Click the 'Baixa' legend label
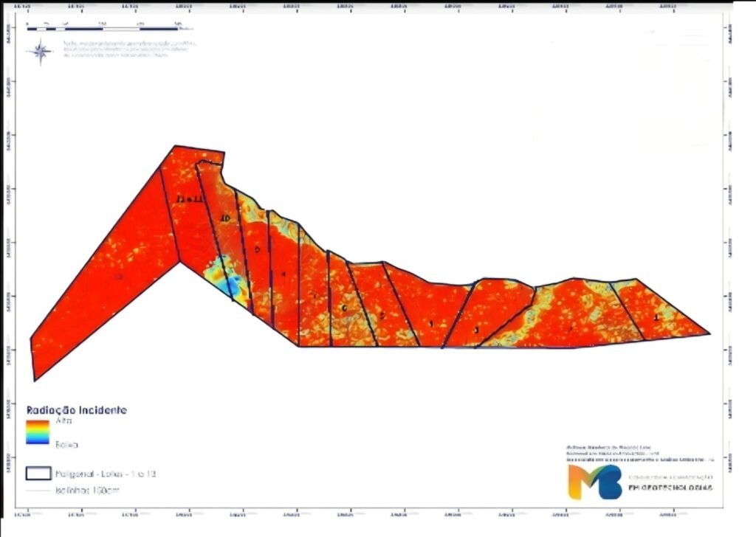 pos(66,445)
